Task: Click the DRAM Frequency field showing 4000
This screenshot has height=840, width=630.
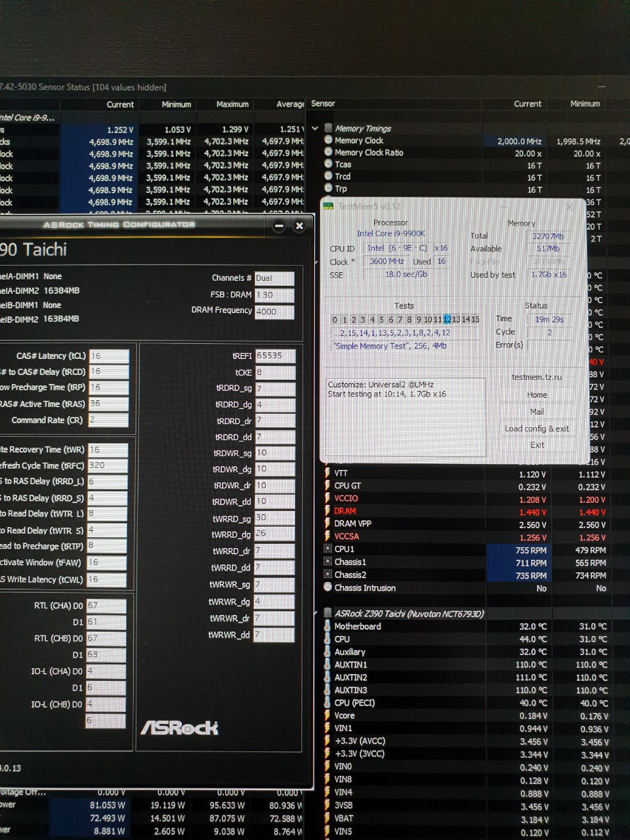Action: 274,312
